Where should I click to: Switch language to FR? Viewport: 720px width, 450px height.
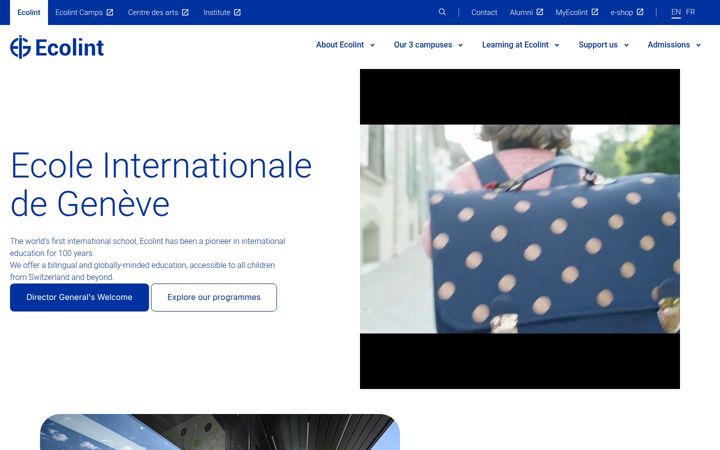tap(690, 12)
